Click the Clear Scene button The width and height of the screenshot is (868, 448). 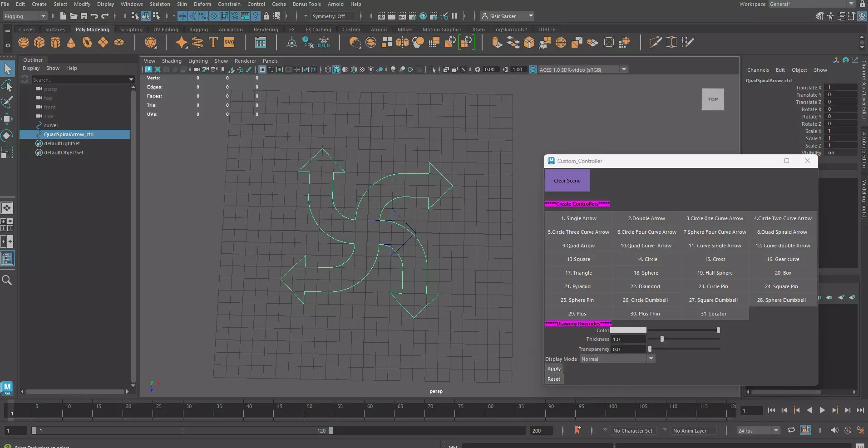[x=567, y=181]
